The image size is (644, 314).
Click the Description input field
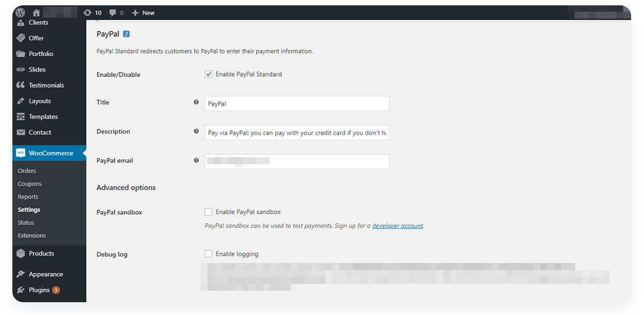click(297, 132)
